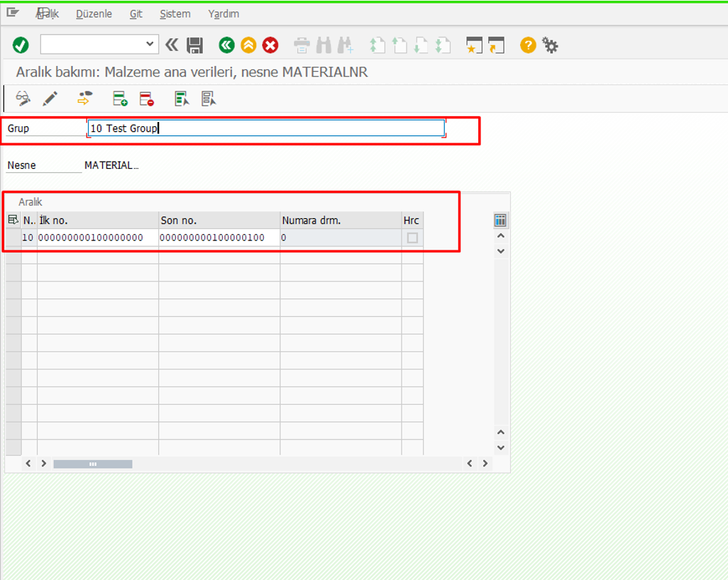Click the delete row icon with red minus

coord(147,99)
